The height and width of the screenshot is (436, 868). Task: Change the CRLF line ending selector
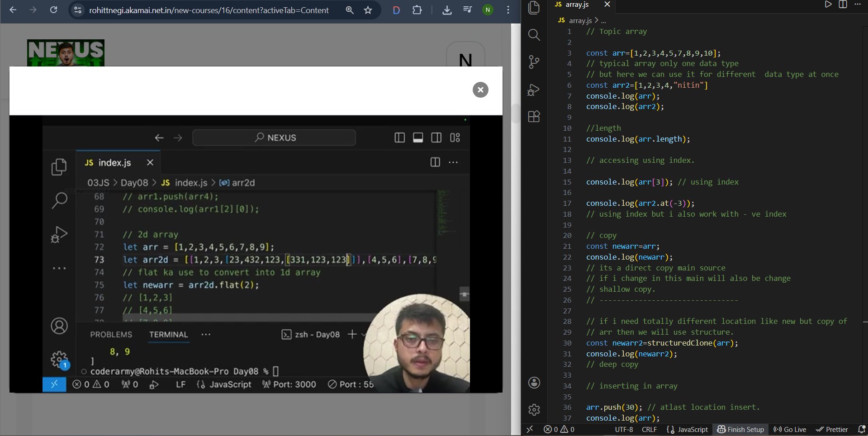649,429
